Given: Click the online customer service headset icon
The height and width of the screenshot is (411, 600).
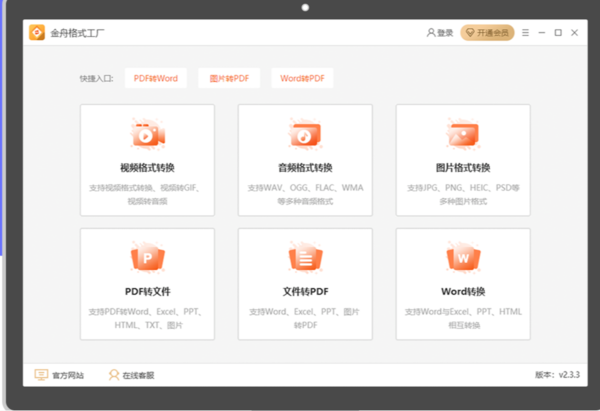Looking at the screenshot, I should (x=113, y=375).
